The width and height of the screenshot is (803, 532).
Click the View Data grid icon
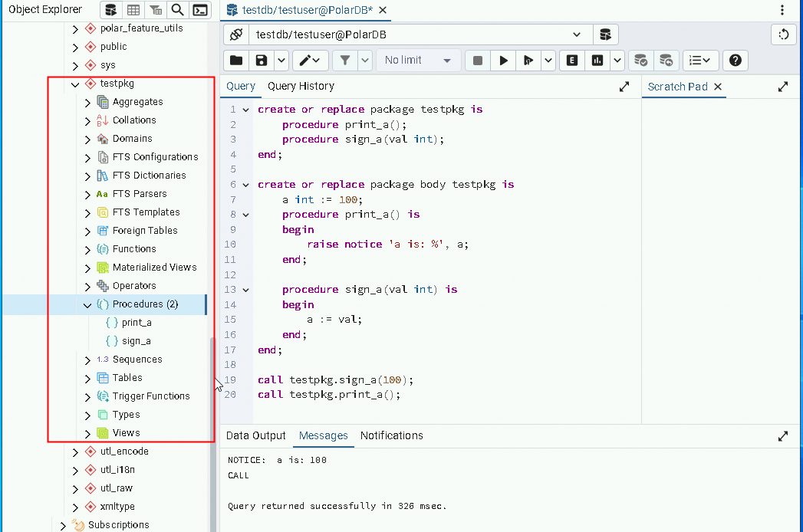tap(133, 10)
